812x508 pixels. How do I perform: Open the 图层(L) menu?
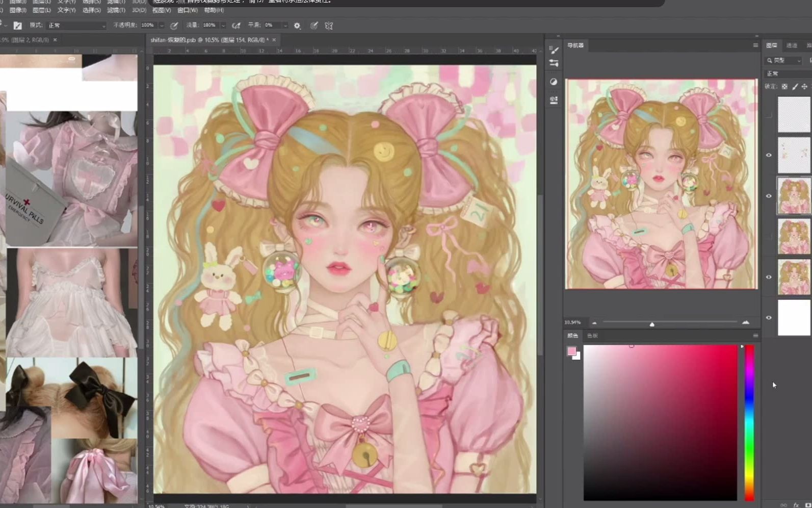(42, 10)
